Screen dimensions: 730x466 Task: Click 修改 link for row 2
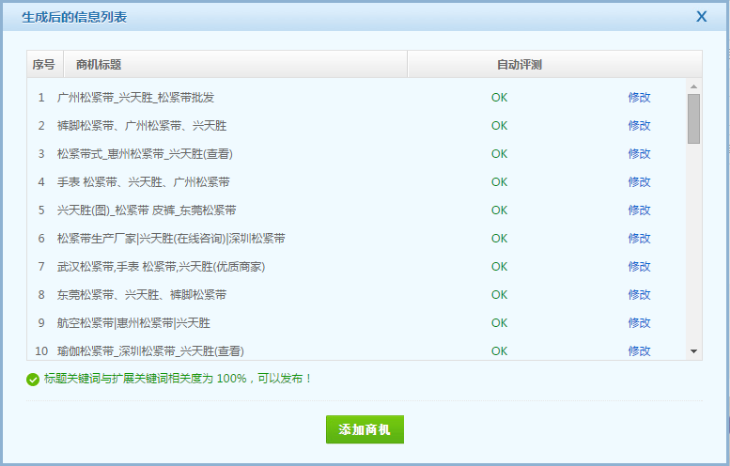[x=639, y=126]
